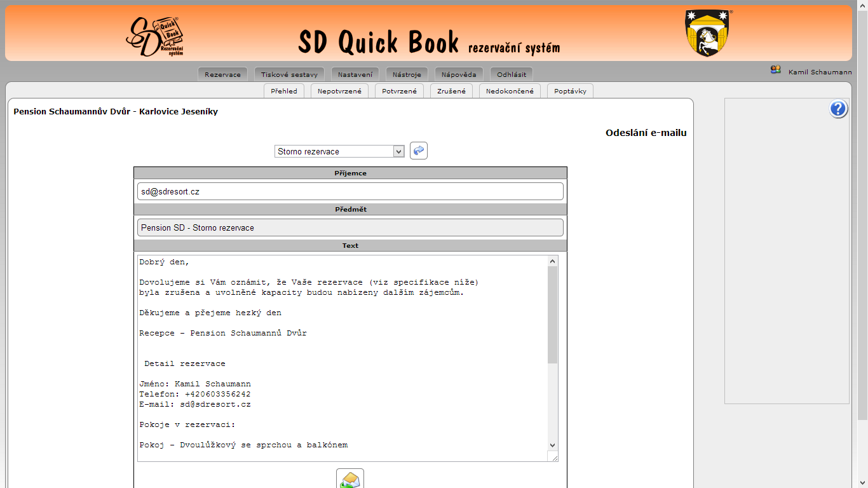
Task: Switch to the Potvrzené tab
Action: (399, 91)
